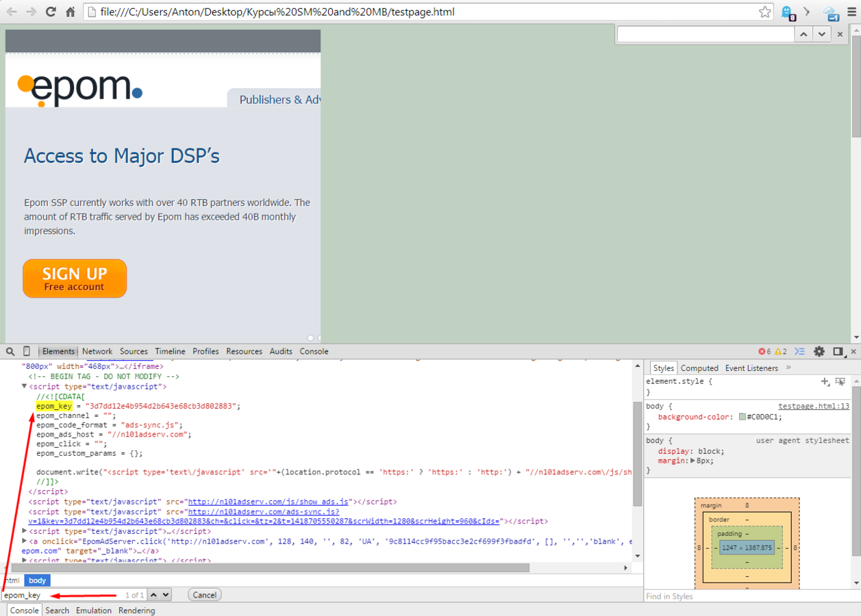
Task: Open the Audits tab
Action: point(281,351)
